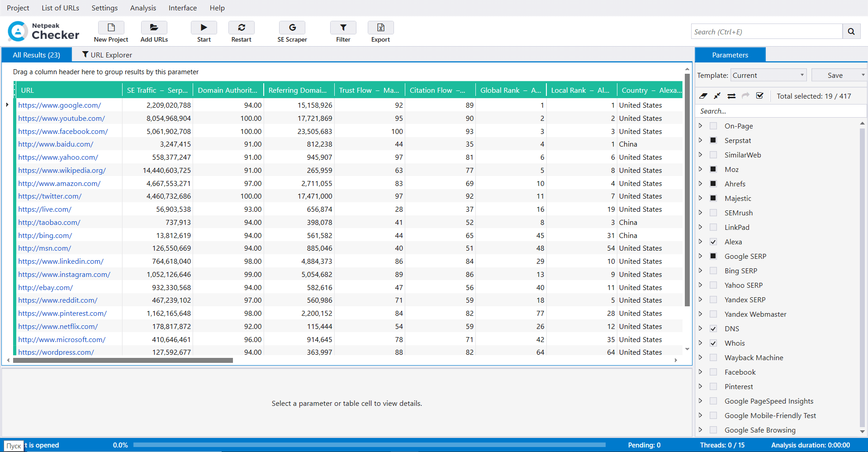868x452 pixels.
Task: Open the Analysis menu
Action: tap(143, 8)
